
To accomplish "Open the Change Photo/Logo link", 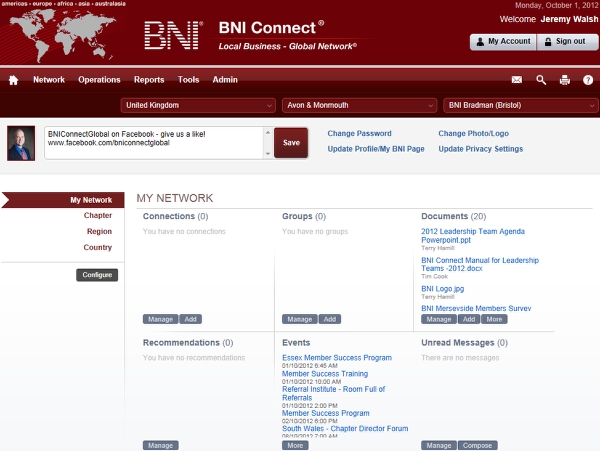I will 473,134.
